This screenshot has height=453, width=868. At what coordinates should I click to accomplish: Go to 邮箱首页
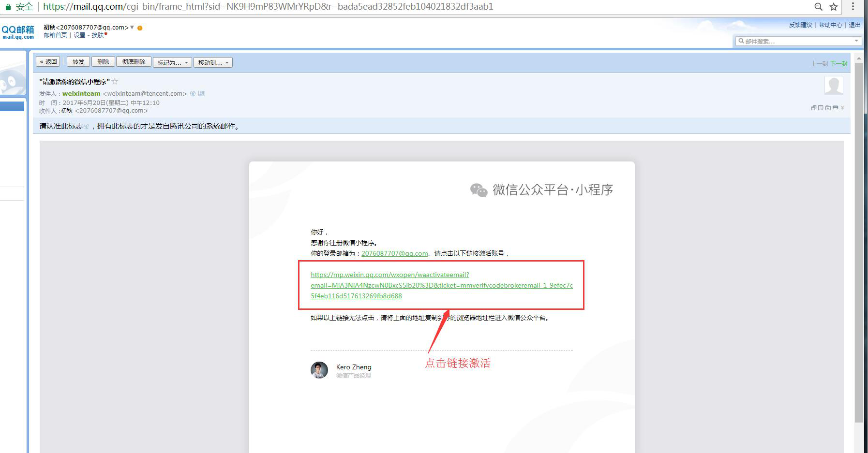coord(55,35)
